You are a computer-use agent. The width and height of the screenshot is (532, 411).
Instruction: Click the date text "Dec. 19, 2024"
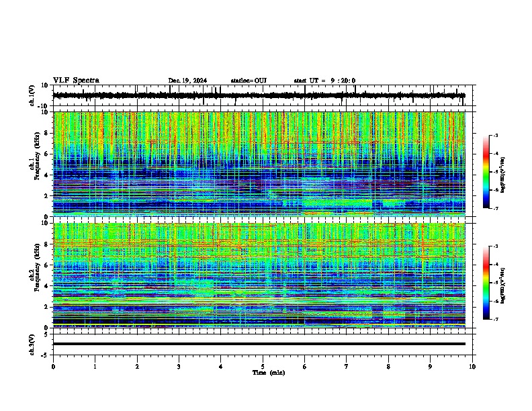pos(187,81)
